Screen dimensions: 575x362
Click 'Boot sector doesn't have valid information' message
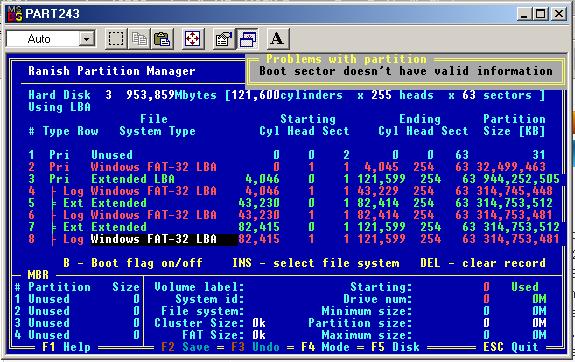(406, 71)
